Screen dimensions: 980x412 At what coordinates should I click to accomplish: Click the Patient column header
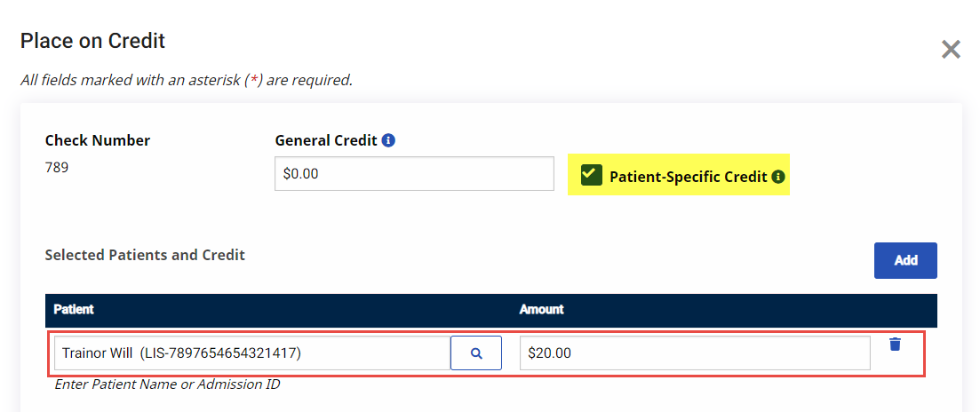(x=74, y=310)
